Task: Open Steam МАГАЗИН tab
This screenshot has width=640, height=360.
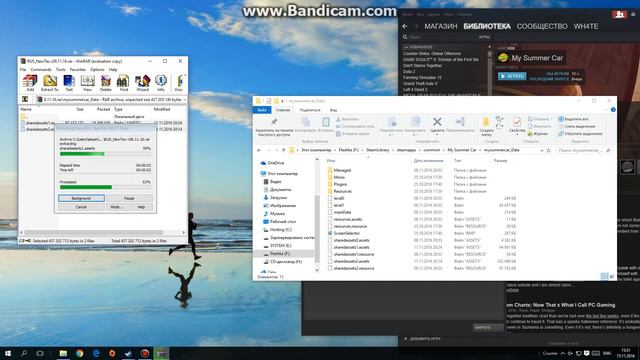Action: pyautogui.click(x=441, y=26)
